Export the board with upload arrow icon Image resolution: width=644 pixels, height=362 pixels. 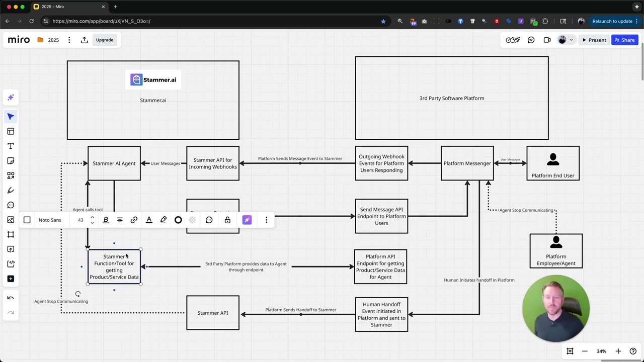pyautogui.click(x=84, y=40)
